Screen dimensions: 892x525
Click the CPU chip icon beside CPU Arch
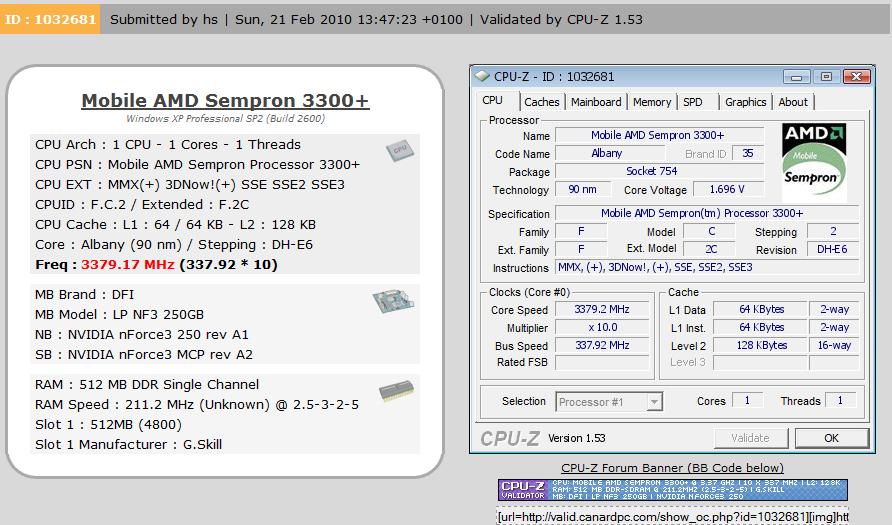pos(400,150)
